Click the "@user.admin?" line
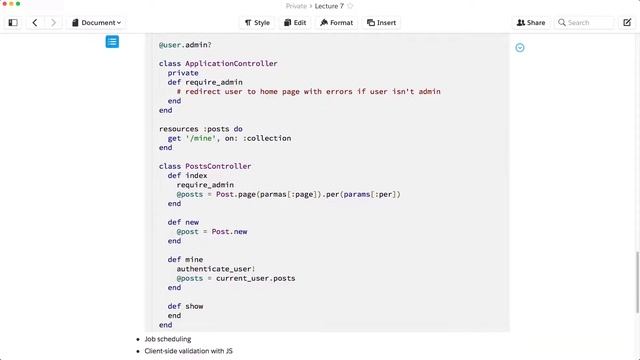 pos(185,44)
